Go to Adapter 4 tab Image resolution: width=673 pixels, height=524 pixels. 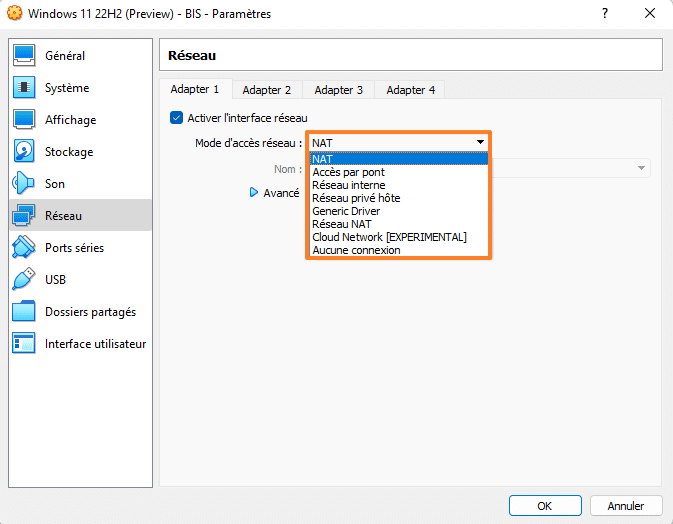pyautogui.click(x=410, y=90)
